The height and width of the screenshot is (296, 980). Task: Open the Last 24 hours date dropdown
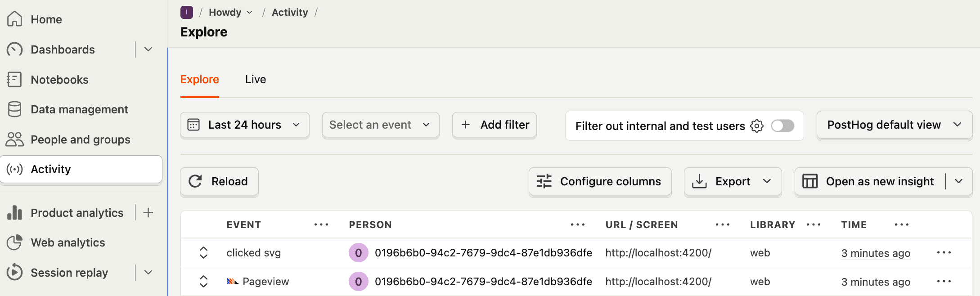click(x=244, y=125)
